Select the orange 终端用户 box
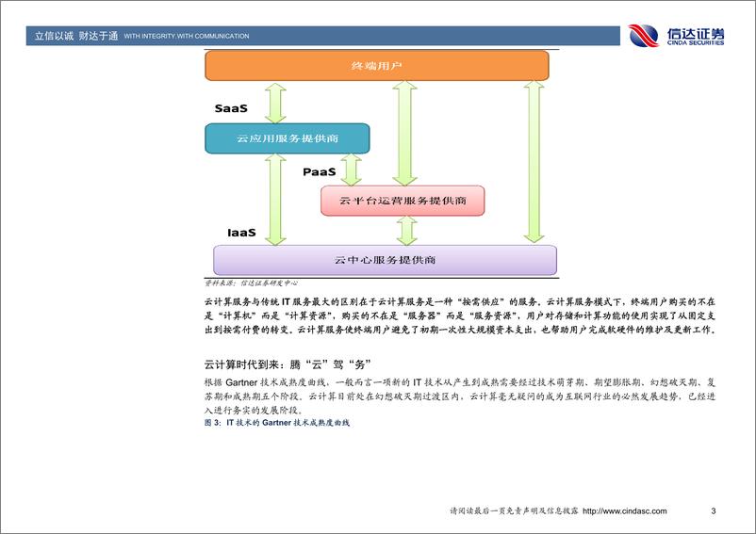The image size is (756, 534). pyautogui.click(x=376, y=66)
